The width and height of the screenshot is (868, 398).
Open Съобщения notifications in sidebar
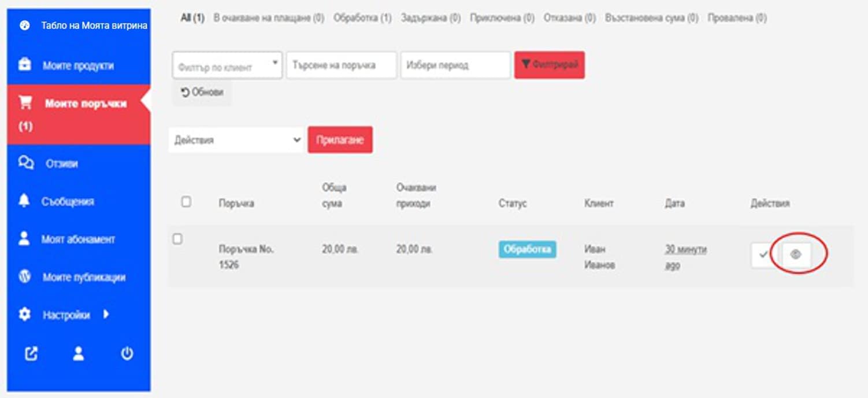[x=68, y=202]
